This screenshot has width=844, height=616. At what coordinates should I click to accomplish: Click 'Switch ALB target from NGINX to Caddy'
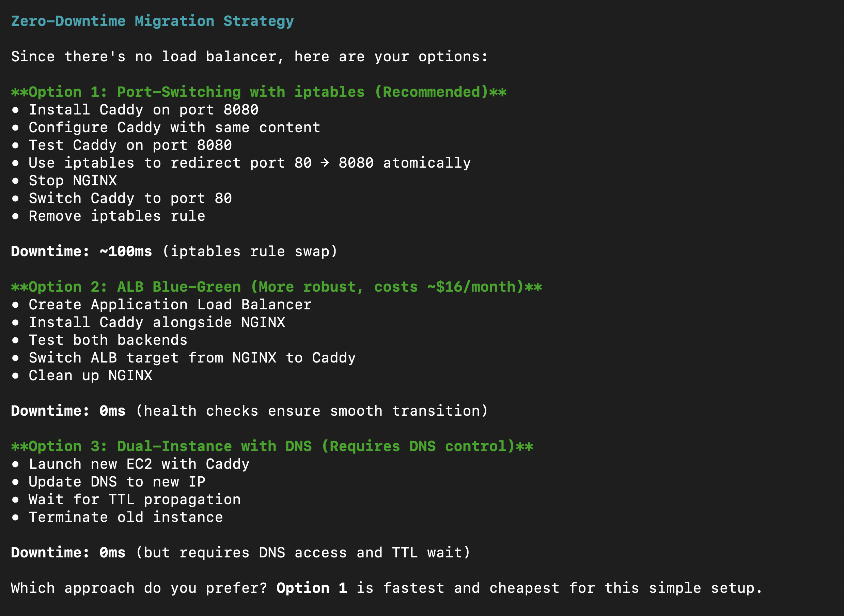pyautogui.click(x=192, y=358)
